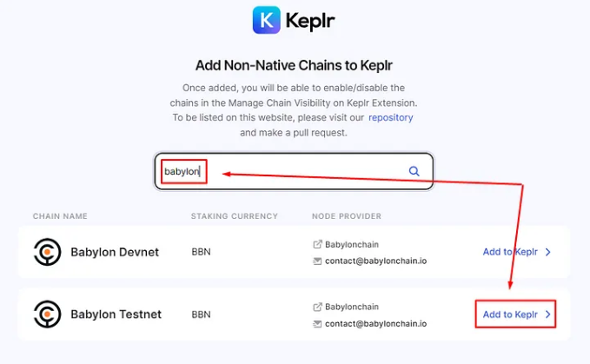Click chevron next to Testnet Add to Keplr
The width and height of the screenshot is (590, 364).
coord(547,314)
